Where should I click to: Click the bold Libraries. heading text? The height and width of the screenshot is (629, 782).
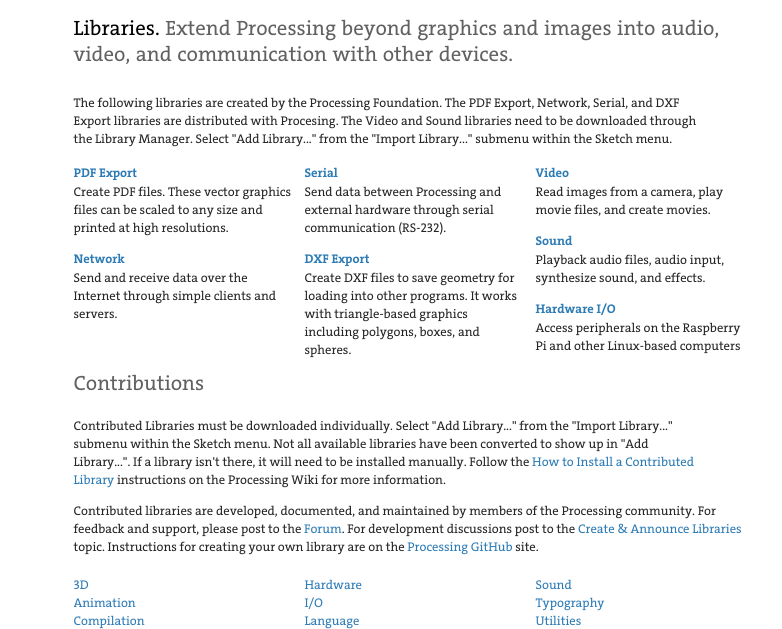click(x=116, y=28)
